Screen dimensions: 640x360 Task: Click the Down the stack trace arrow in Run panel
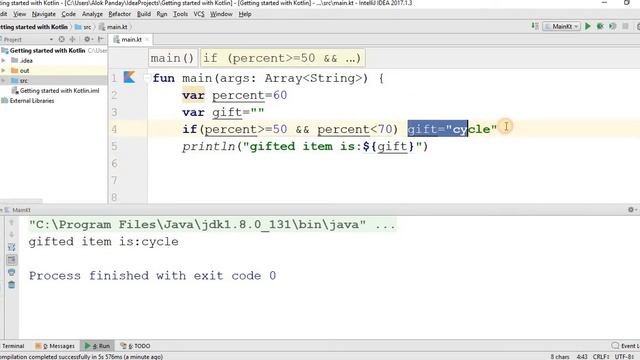pyautogui.click(x=11, y=235)
